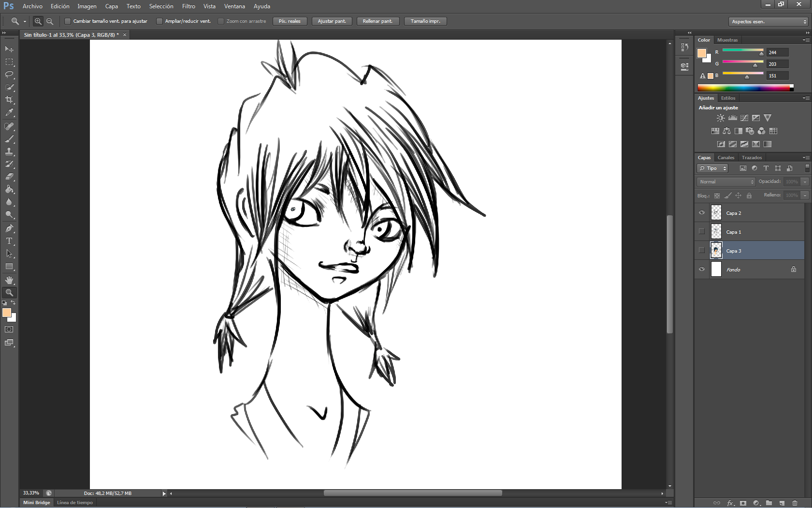Enable the Ampliar/reducir vent. checkbox
This screenshot has width=812, height=508.
pos(159,21)
